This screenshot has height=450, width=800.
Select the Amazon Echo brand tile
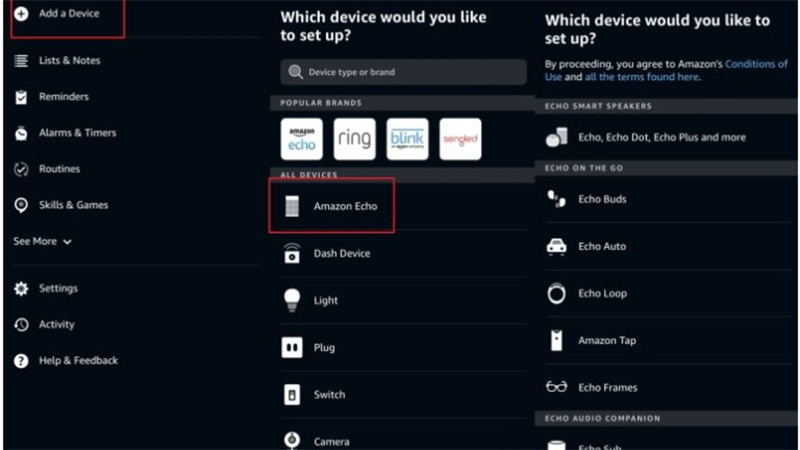pos(302,139)
